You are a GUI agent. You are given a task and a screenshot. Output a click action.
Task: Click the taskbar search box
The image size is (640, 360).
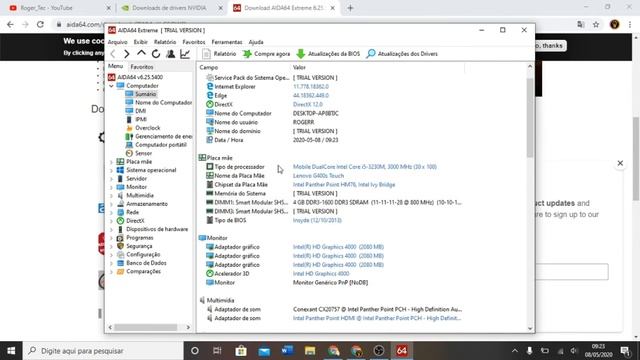tap(103, 351)
